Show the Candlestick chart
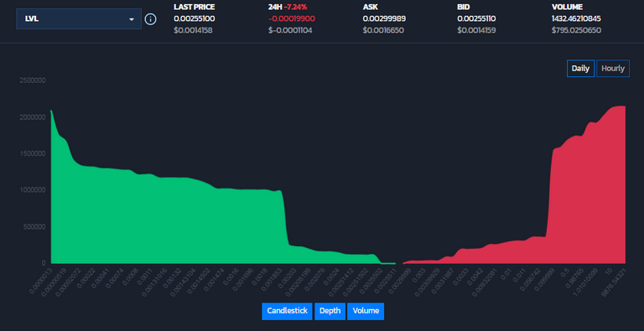644x331 pixels. (x=287, y=311)
